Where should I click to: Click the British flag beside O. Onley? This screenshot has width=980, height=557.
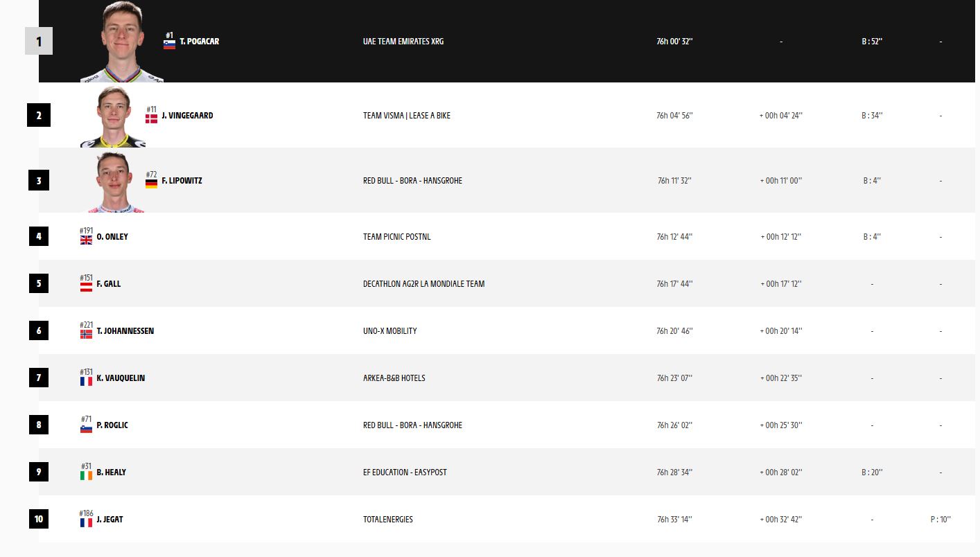[x=86, y=240]
